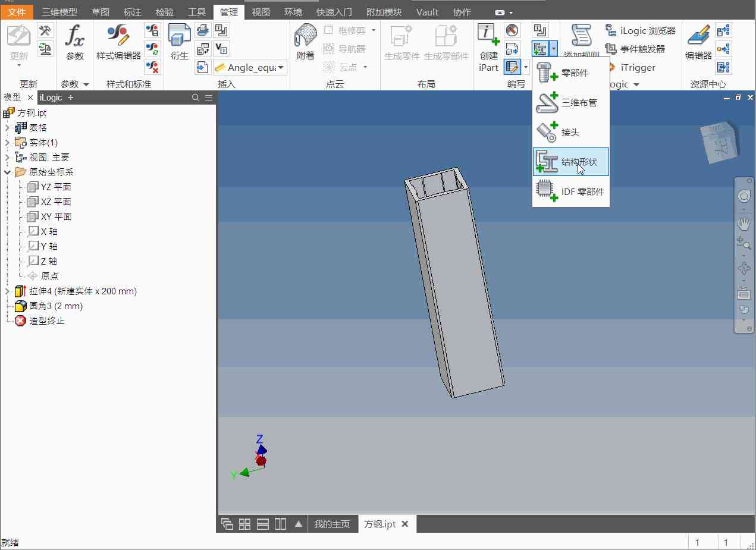Expand the 表格 tree node
This screenshot has width=756, height=550.
(x=7, y=127)
